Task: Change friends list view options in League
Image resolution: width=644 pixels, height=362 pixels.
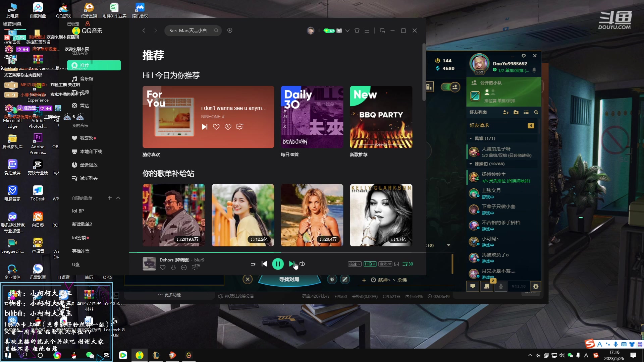Action: tap(526, 112)
